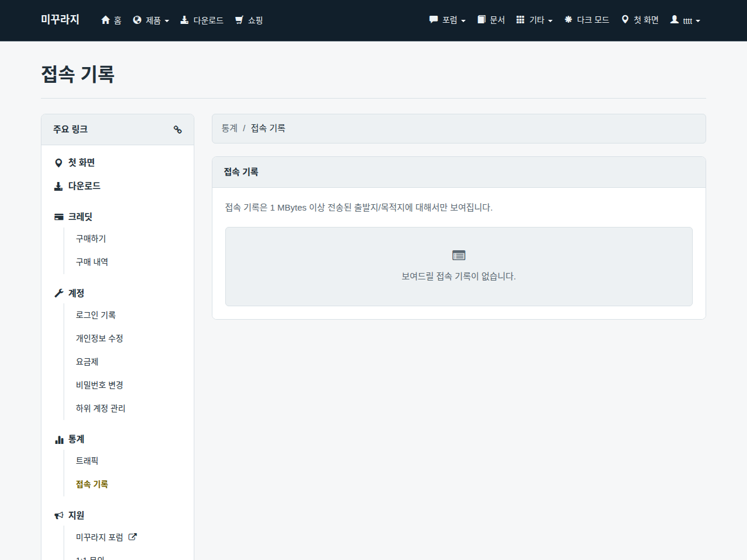The image size is (747, 560).
Task: Click the home icon in the navbar
Action: pos(106,20)
